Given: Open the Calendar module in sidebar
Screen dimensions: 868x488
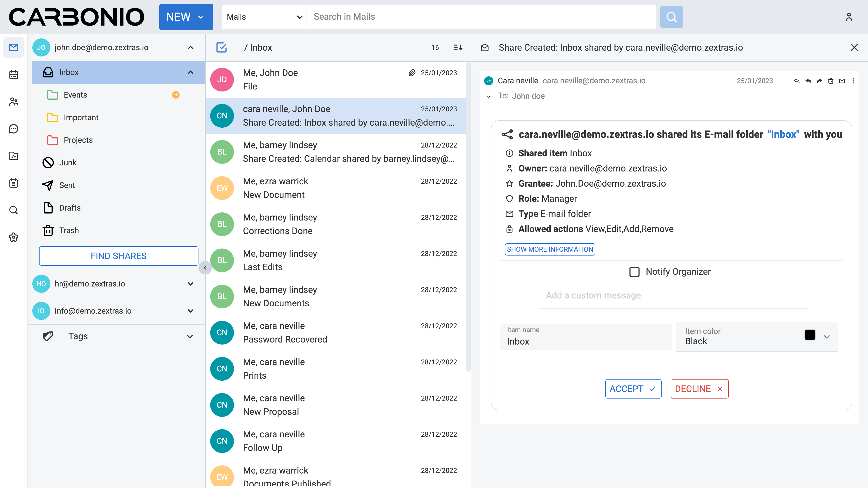Looking at the screenshot, I should 14,74.
